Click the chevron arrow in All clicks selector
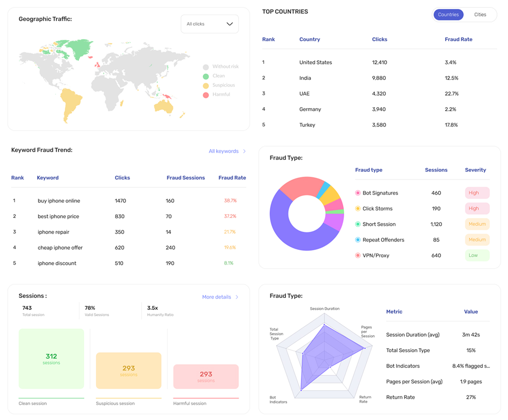The width and height of the screenshot is (508, 420). [230, 24]
